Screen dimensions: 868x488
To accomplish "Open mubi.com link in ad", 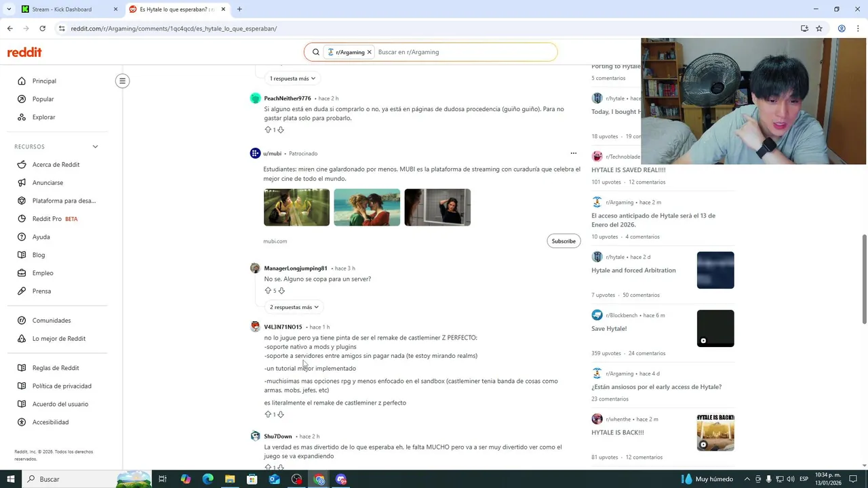I will click(275, 241).
